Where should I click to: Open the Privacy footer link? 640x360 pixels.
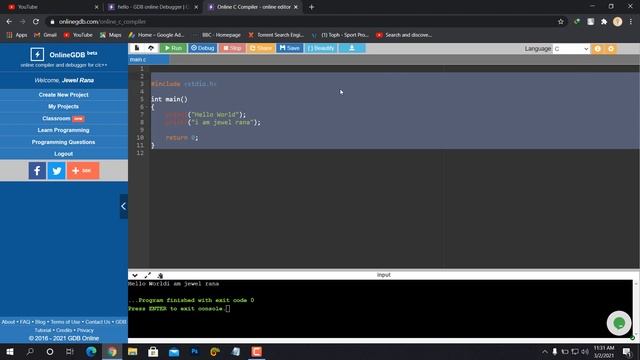[85, 330]
